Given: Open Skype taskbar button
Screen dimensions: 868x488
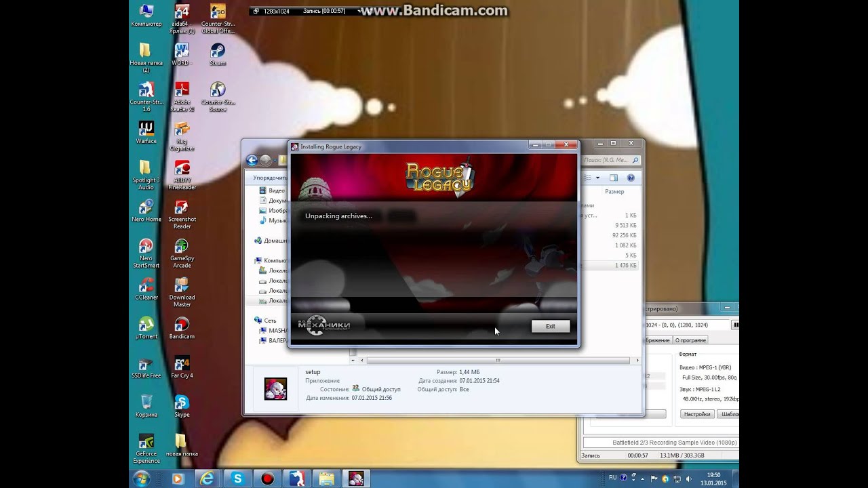Looking at the screenshot, I should point(237,479).
